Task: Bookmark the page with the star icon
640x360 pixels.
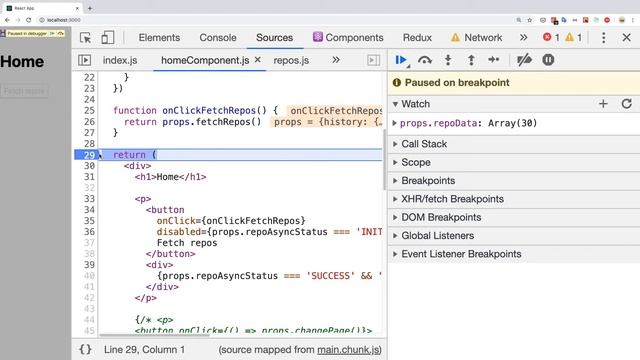Action: coord(529,20)
